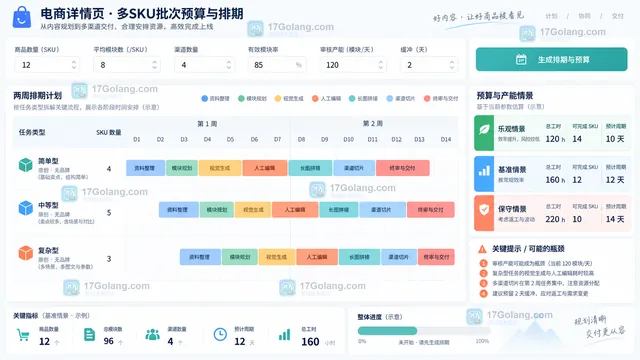
Task: Click the blue 资料整理 legend dot
Action: (x=204, y=98)
